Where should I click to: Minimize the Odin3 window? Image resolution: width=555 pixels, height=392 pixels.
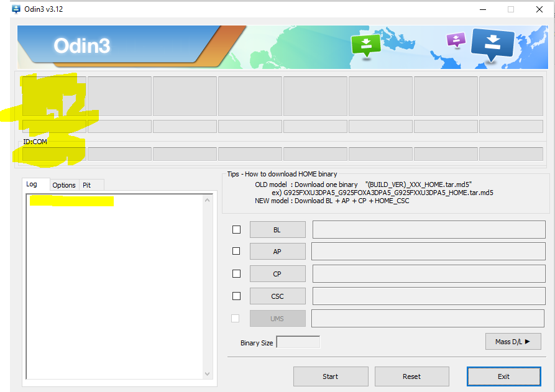pos(482,9)
